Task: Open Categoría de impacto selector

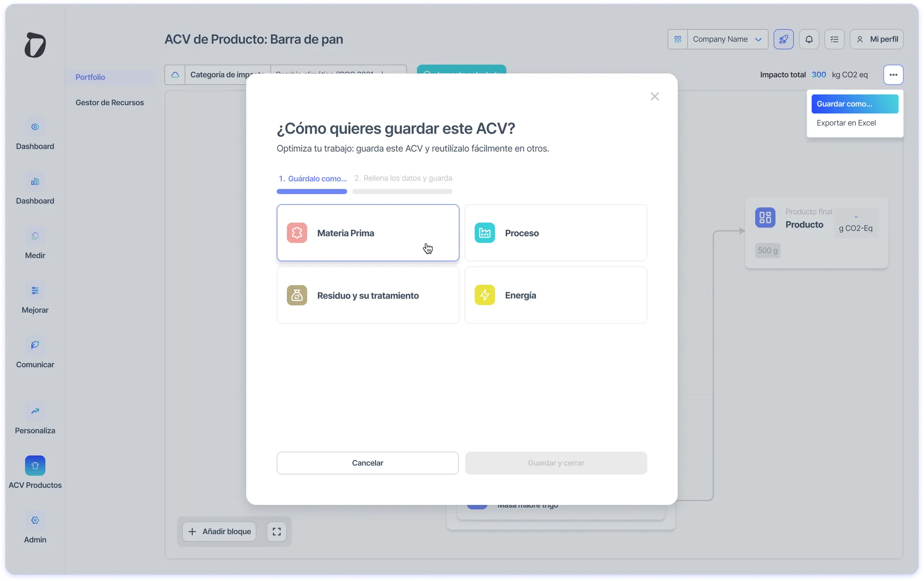Action: coord(226,75)
